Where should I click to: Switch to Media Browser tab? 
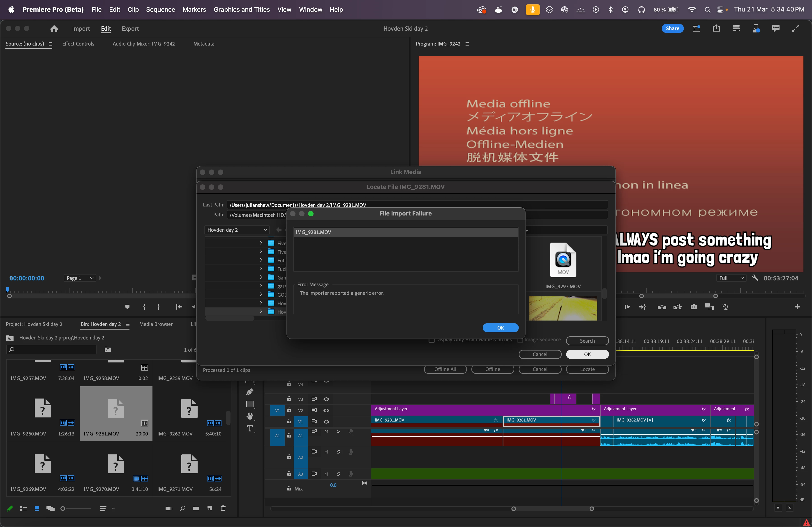156,324
